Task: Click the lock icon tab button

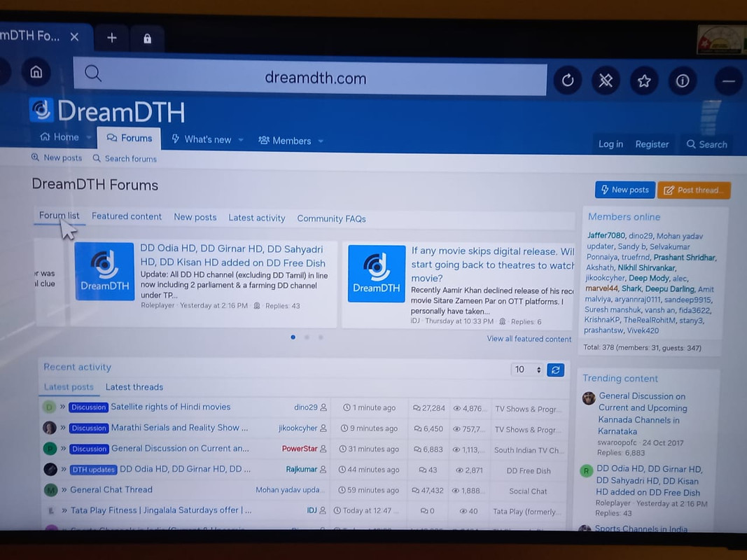Action: pyautogui.click(x=147, y=38)
